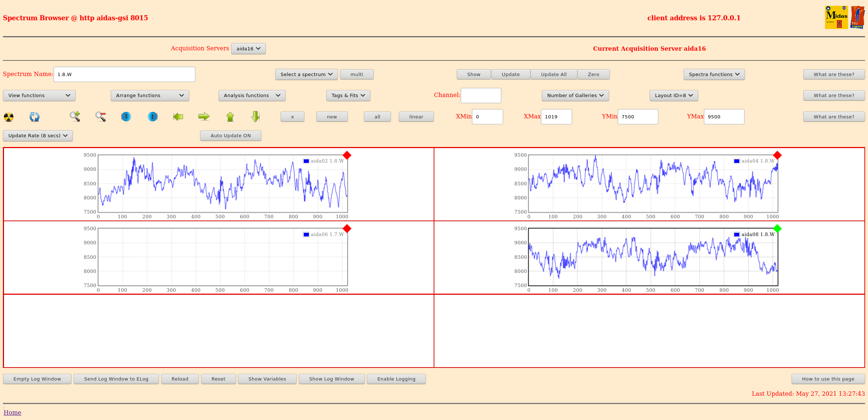
Task: Open the View functions menu
Action: point(39,96)
